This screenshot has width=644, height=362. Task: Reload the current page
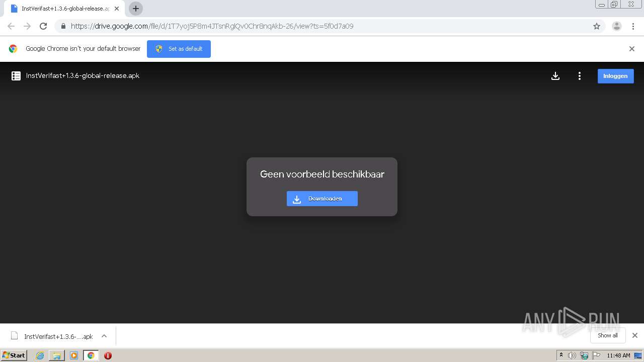pos(43,26)
